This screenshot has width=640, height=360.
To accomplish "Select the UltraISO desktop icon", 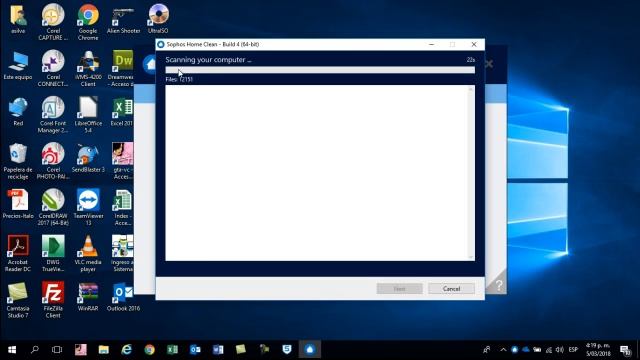I will (x=158, y=19).
